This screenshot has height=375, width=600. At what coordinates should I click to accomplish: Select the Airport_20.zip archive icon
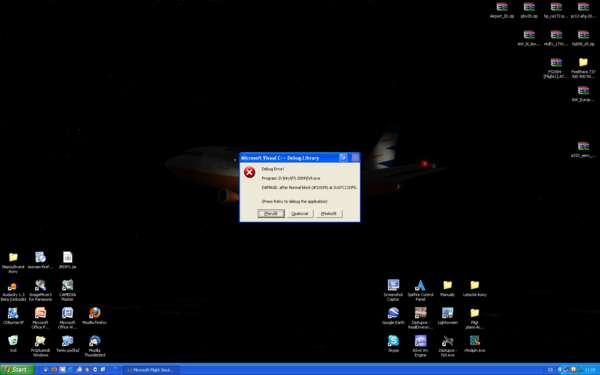[502, 10]
